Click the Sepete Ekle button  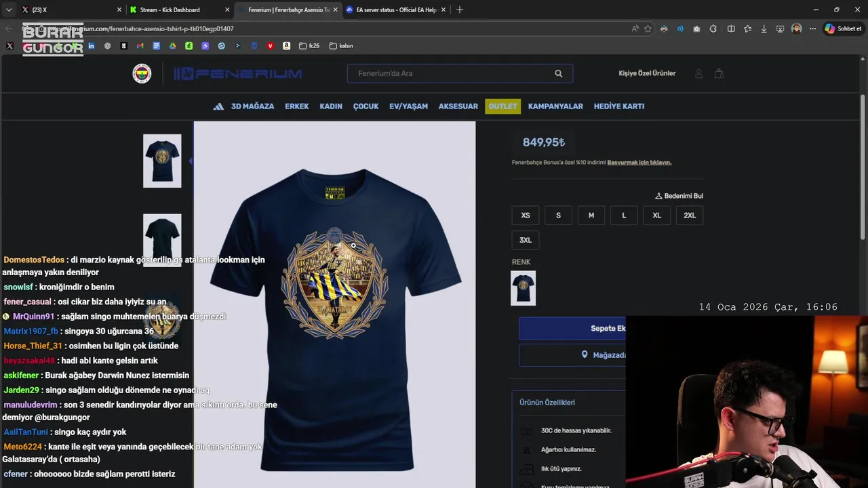pos(572,328)
